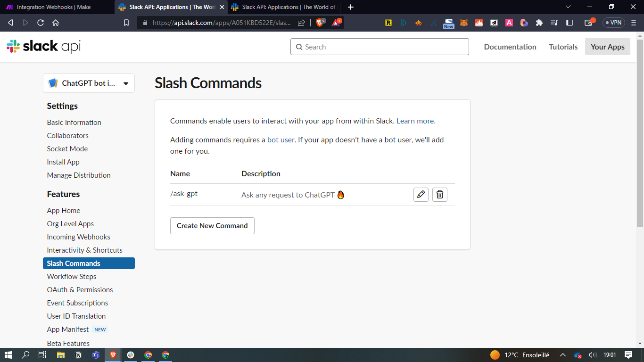Reload the page using browser refresh icon
The image size is (644, 362).
[41, 23]
